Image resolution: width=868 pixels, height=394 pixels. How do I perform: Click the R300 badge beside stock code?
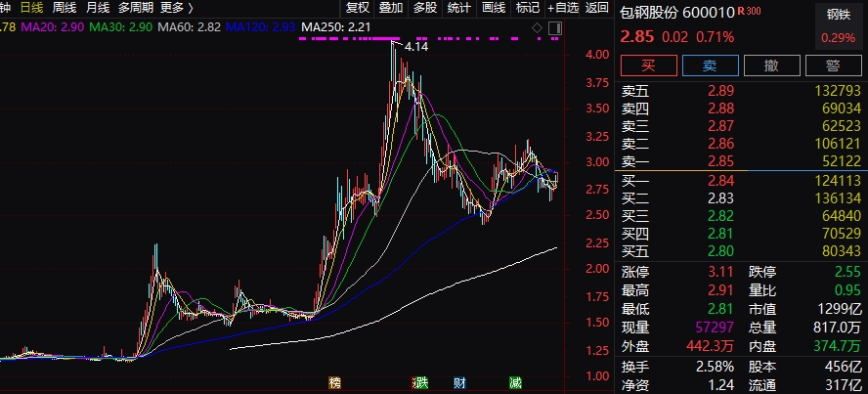[x=750, y=11]
